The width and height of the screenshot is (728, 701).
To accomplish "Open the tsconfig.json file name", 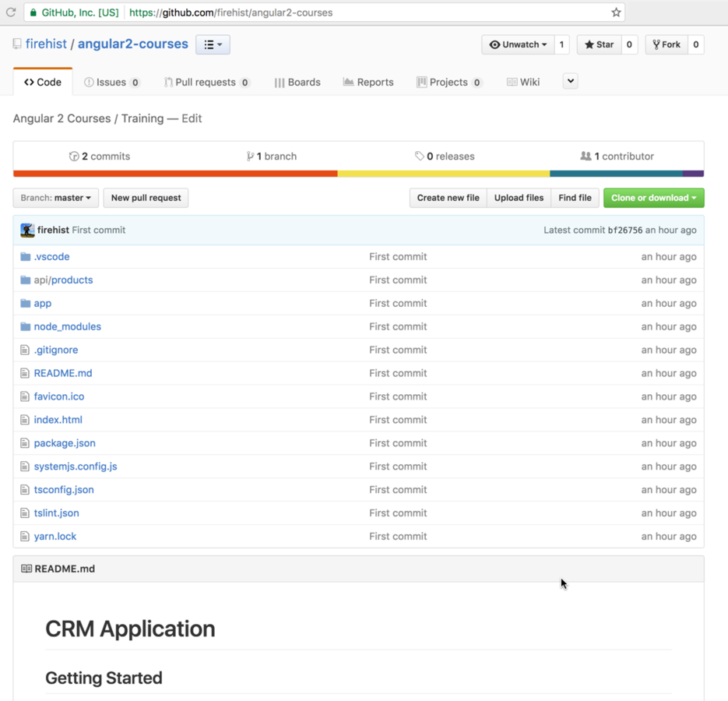I will [x=64, y=489].
